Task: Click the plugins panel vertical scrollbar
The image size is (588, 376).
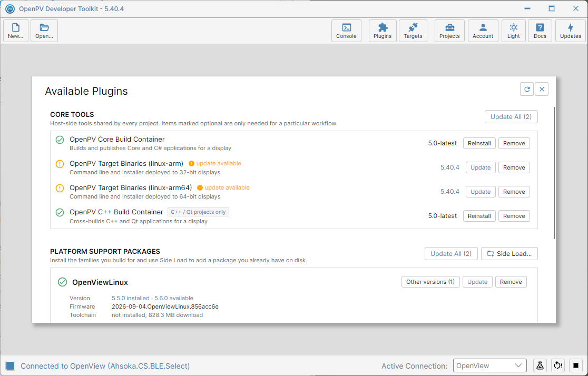Action: click(x=554, y=173)
